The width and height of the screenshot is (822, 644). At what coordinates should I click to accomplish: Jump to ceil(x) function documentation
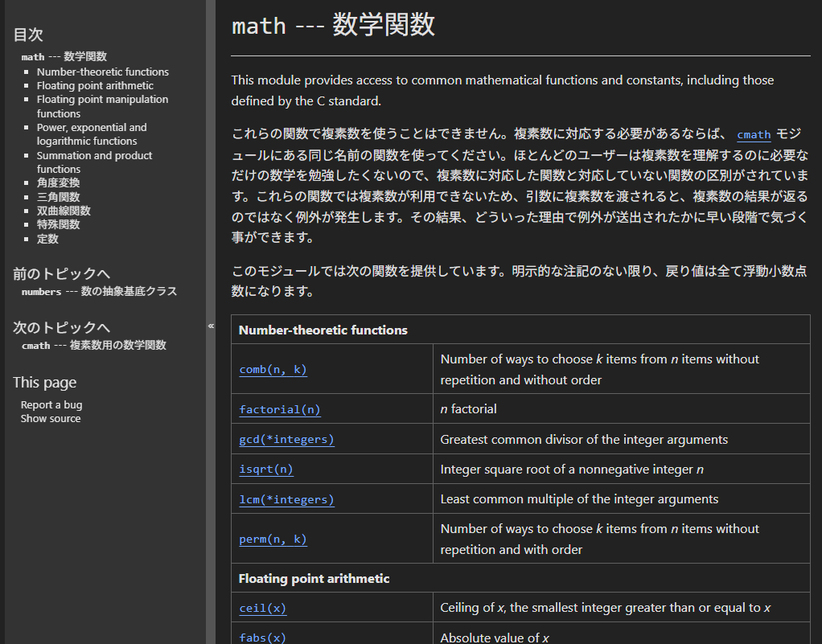pos(262,609)
